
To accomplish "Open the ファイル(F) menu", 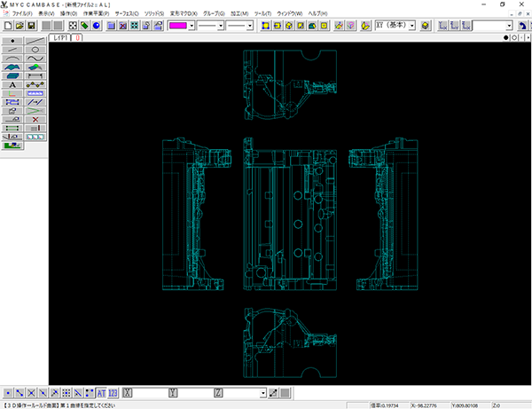I will 22,13.
